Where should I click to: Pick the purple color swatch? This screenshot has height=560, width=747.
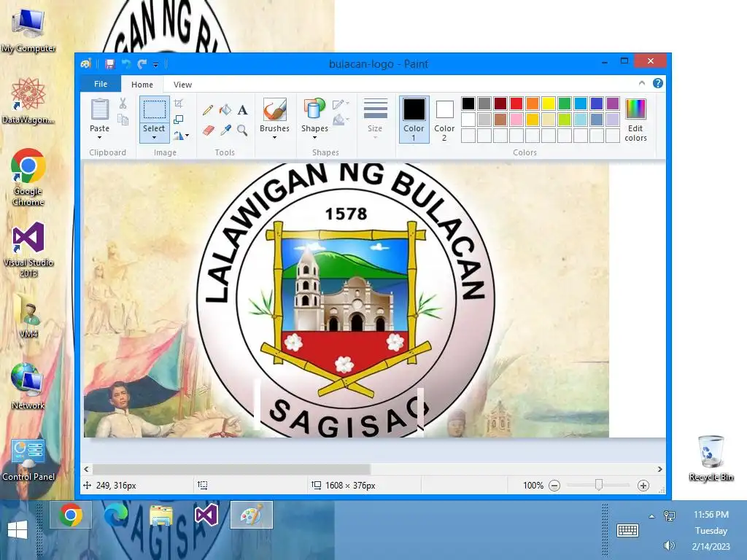(x=613, y=104)
